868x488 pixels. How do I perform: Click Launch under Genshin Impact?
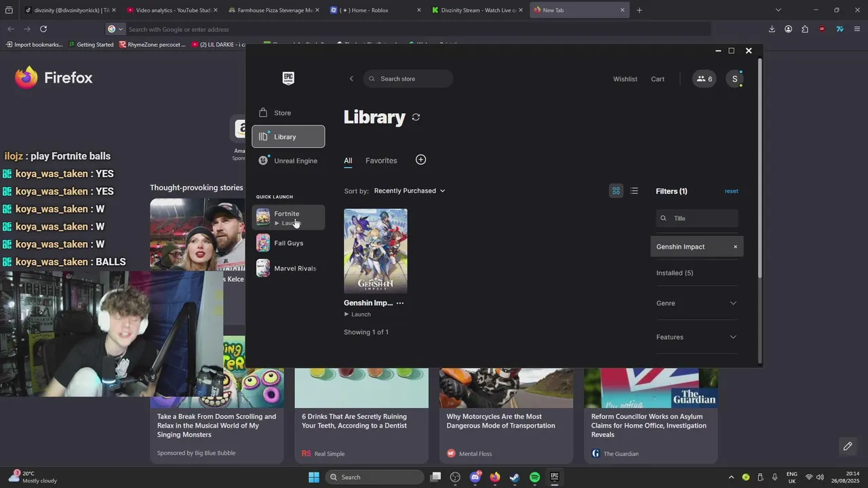[x=357, y=314]
